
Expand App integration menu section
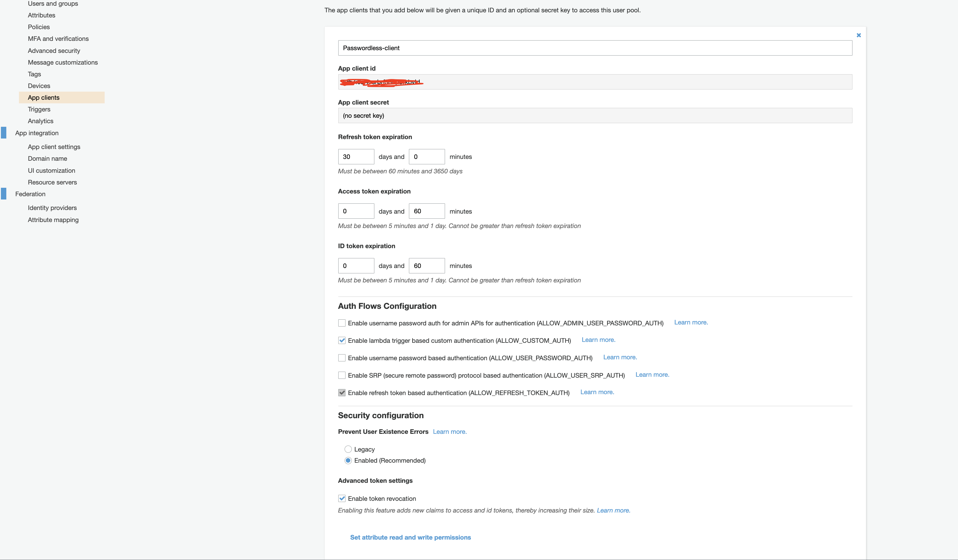pos(36,133)
